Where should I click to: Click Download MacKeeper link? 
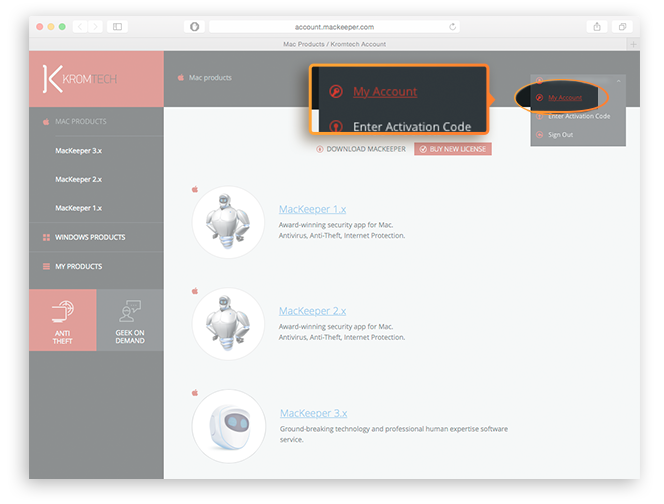(x=366, y=149)
